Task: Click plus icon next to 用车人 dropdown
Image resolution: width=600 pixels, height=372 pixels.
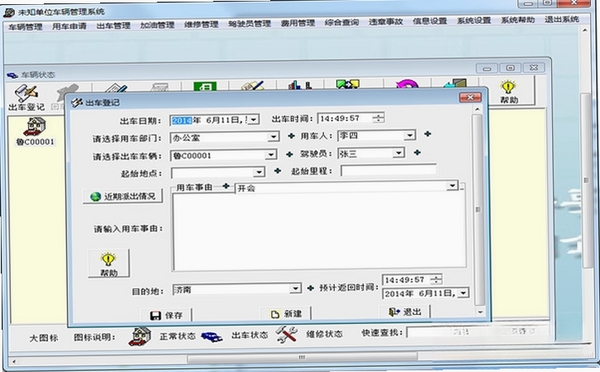Action: (x=427, y=134)
